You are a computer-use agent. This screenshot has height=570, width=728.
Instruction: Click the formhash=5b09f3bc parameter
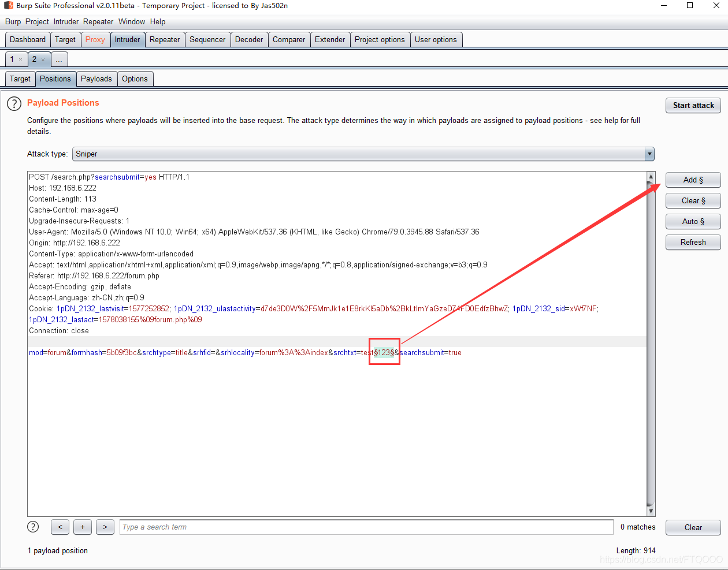[x=104, y=353]
